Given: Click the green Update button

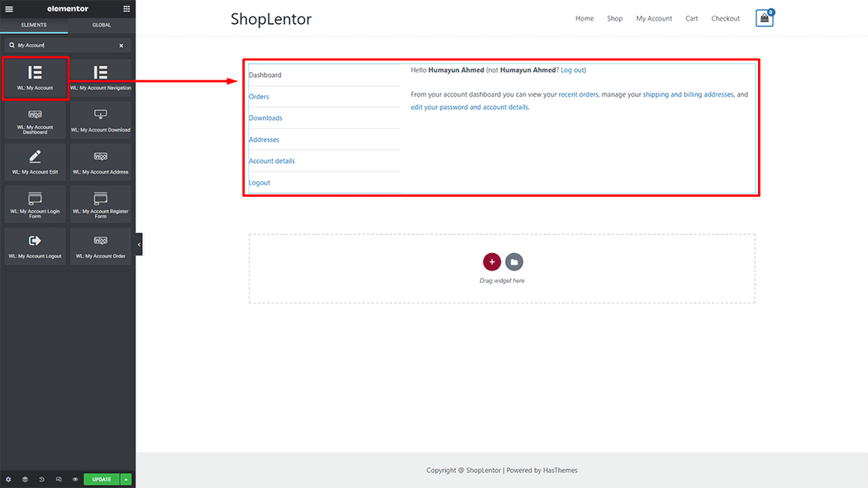Looking at the screenshot, I should pyautogui.click(x=102, y=479).
